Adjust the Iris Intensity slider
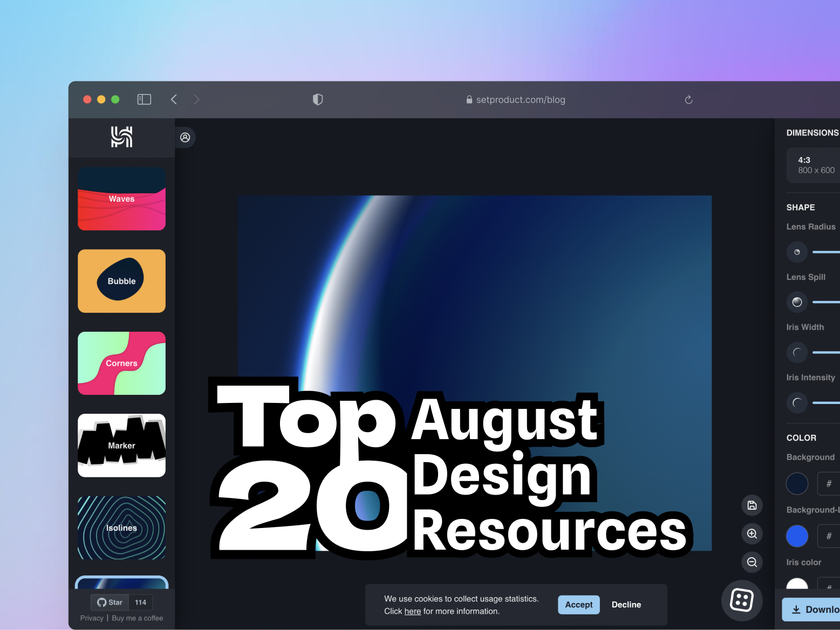 click(x=826, y=402)
